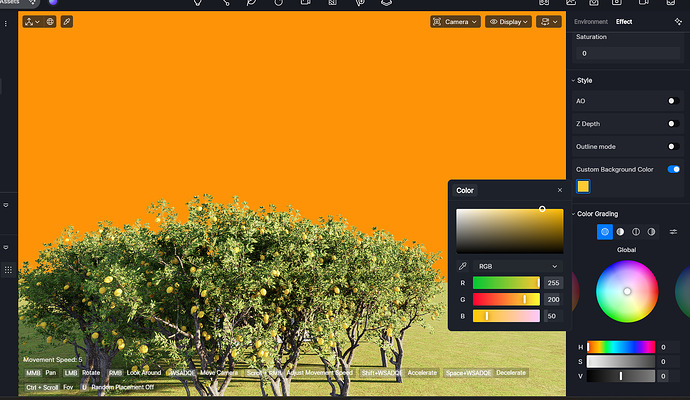Click the Color popup title label
This screenshot has height=400, width=690.
tap(465, 191)
